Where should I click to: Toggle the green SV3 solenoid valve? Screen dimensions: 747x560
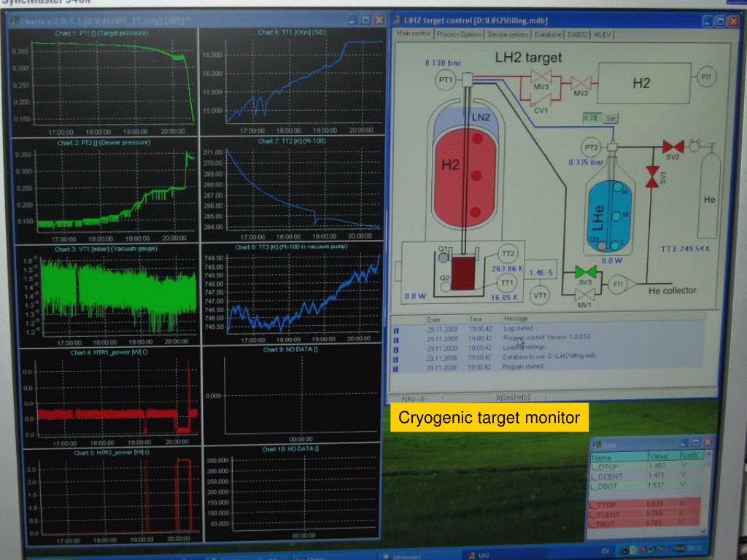tap(586, 273)
